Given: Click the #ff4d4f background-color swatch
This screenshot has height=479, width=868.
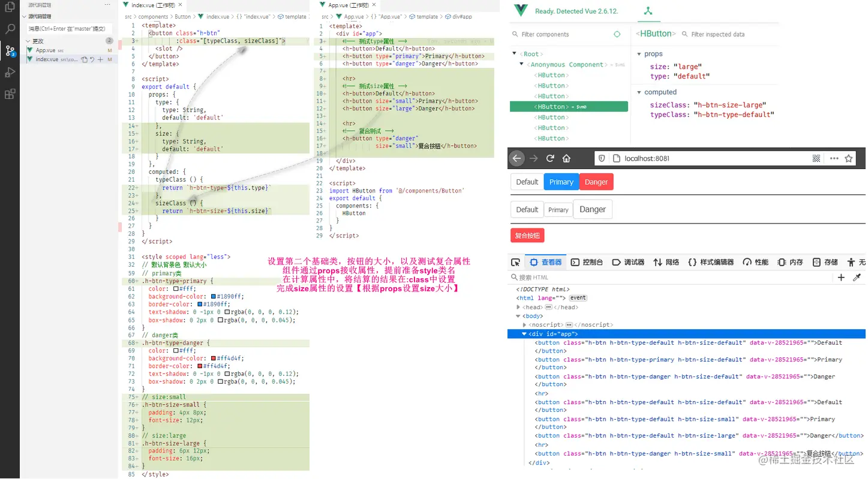Looking at the screenshot, I should pyautogui.click(x=213, y=359).
